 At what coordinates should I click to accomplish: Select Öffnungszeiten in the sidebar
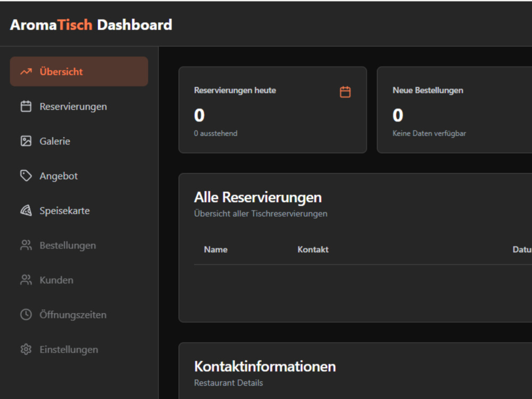click(x=79, y=314)
